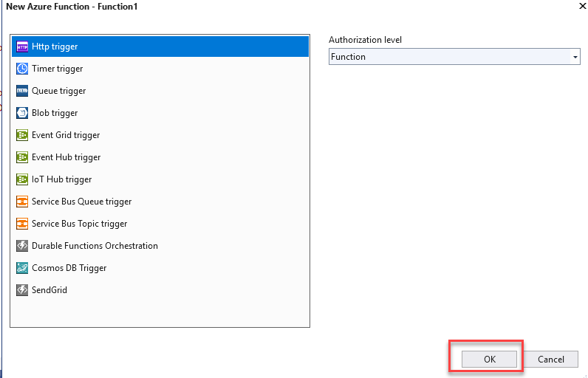
Task: Click the Service Bus Queue trigger icon
Action: click(22, 202)
